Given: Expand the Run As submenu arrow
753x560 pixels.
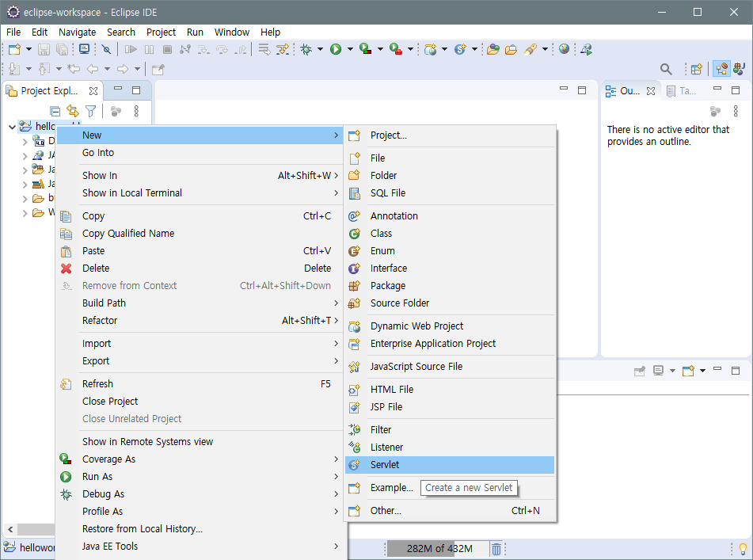Looking at the screenshot, I should [337, 476].
